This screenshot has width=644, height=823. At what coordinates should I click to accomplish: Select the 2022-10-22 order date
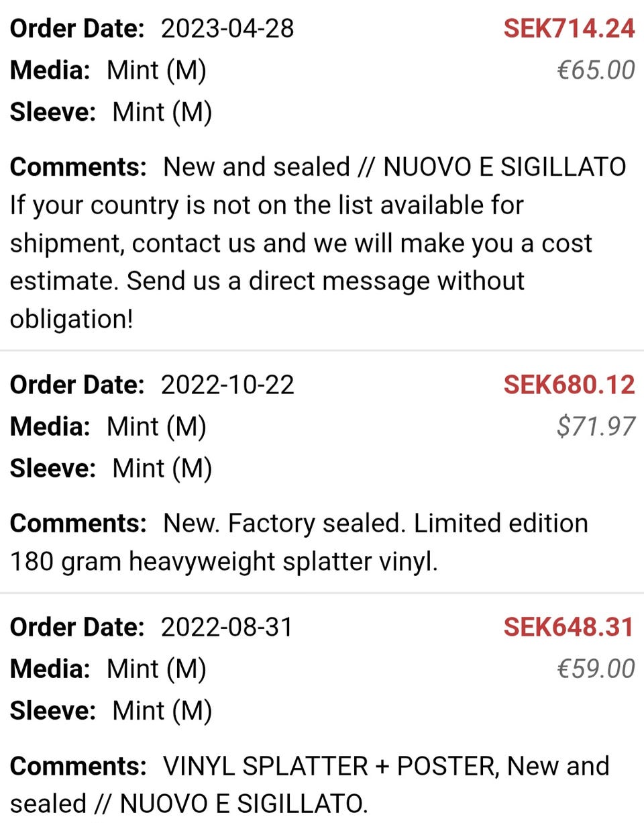[x=227, y=385]
